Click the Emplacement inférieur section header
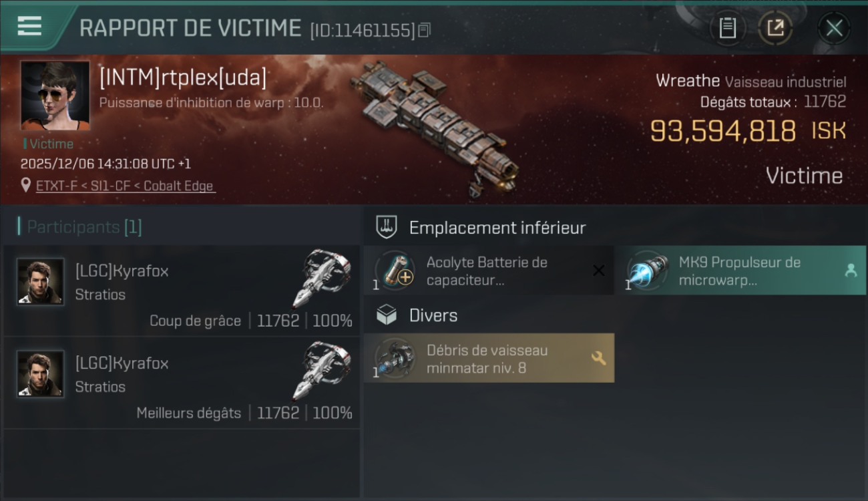The height and width of the screenshot is (501, 868). pyautogui.click(x=497, y=228)
